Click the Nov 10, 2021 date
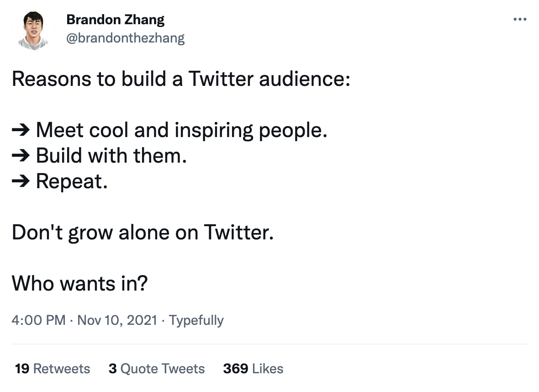The height and width of the screenshot is (392, 539). tap(117, 320)
